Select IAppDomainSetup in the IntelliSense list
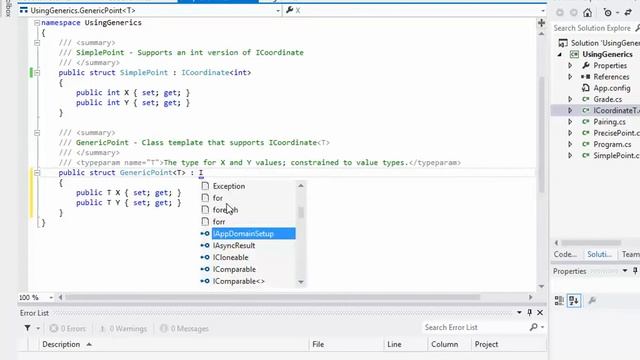The image size is (640, 360). tap(253, 233)
